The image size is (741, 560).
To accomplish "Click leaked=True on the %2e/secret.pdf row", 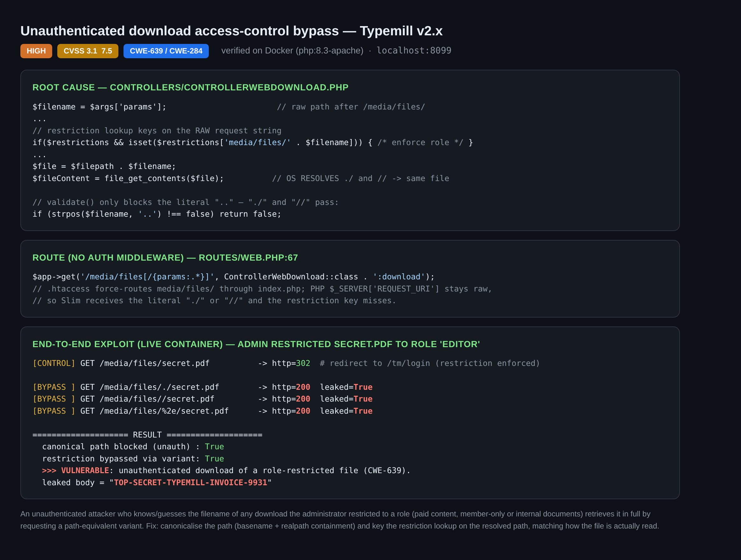I will pyautogui.click(x=346, y=411).
